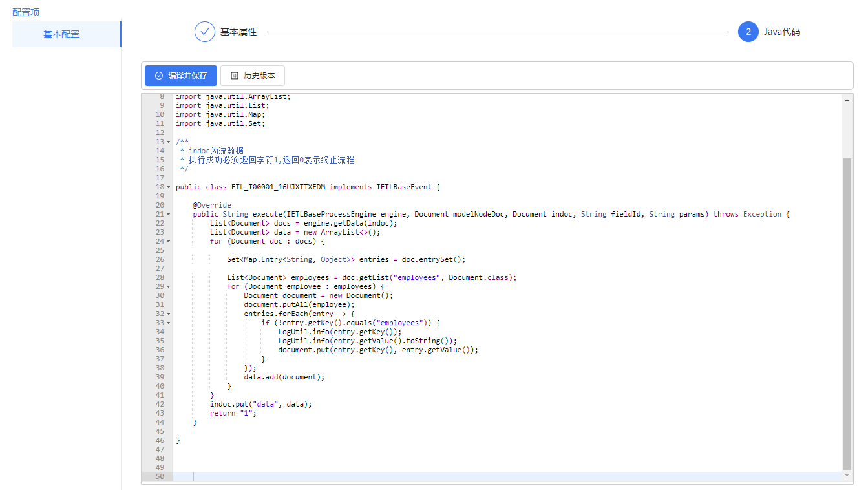The width and height of the screenshot is (868, 490).
Task: Fold the employee loop at line 29
Action: [x=169, y=286]
